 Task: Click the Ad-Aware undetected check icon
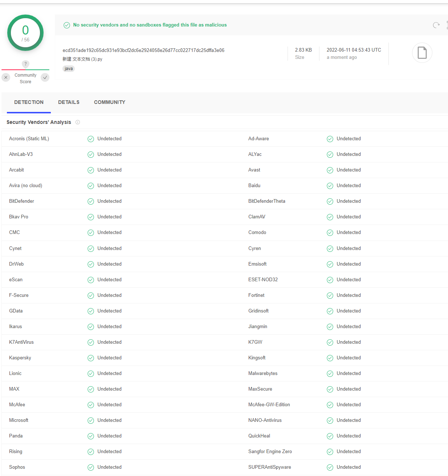330,139
